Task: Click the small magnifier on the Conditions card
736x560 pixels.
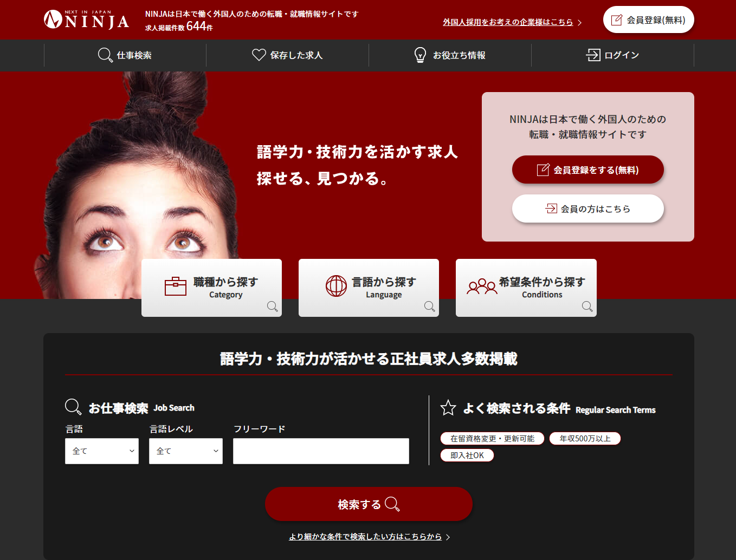Action: coord(587,307)
